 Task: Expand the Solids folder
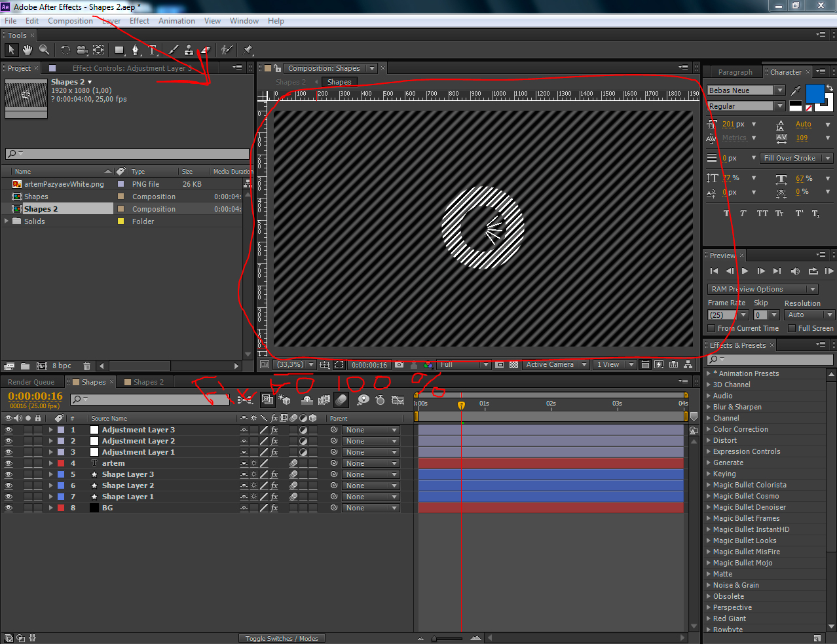[x=7, y=221]
